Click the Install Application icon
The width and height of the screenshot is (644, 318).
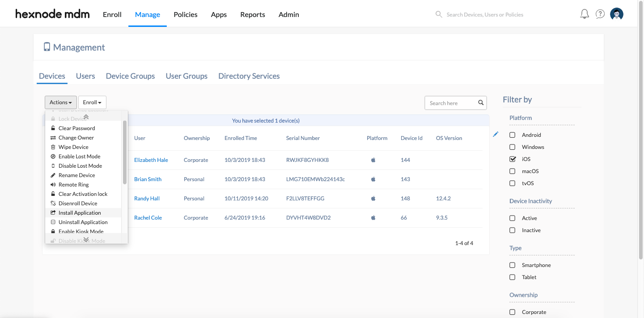click(x=53, y=213)
